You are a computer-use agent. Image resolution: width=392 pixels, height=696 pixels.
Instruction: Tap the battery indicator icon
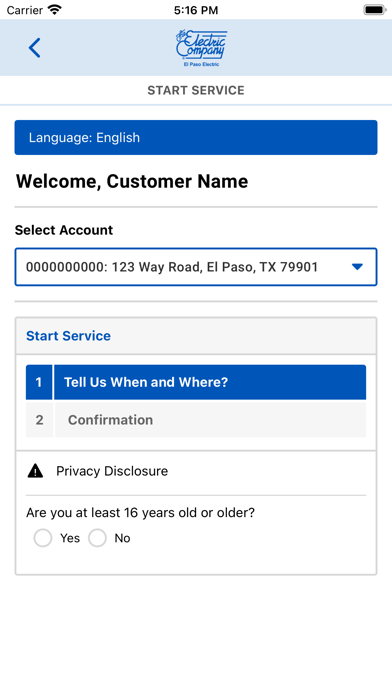point(375,10)
